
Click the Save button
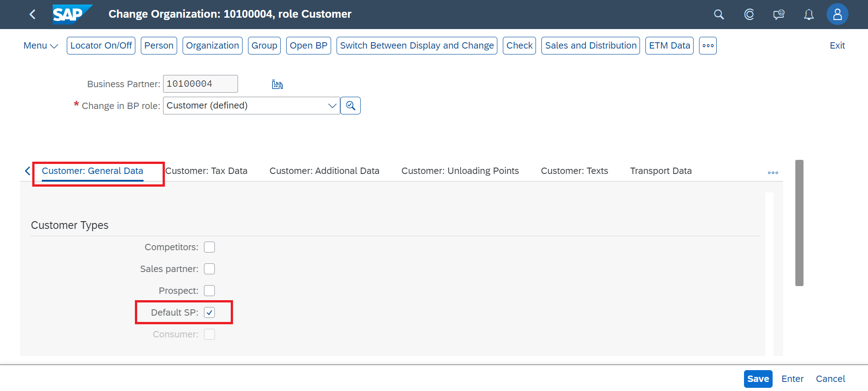[758, 379]
